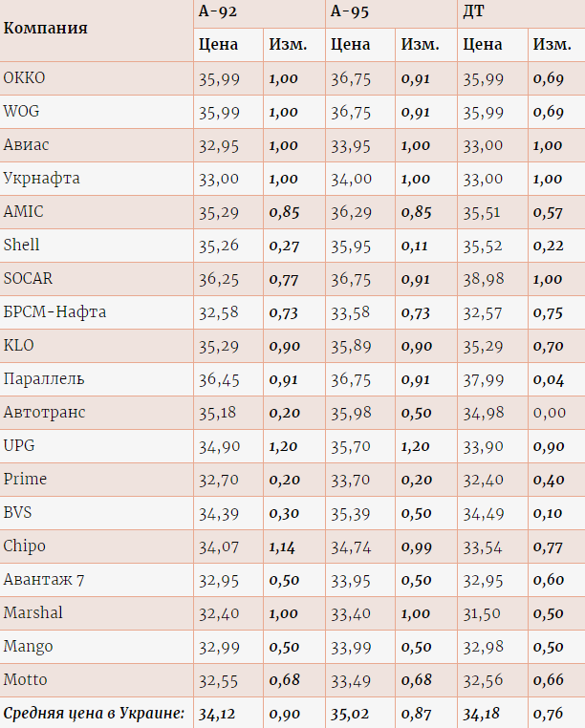Select the A-92 fuel header
585x728 pixels.
coord(218,11)
